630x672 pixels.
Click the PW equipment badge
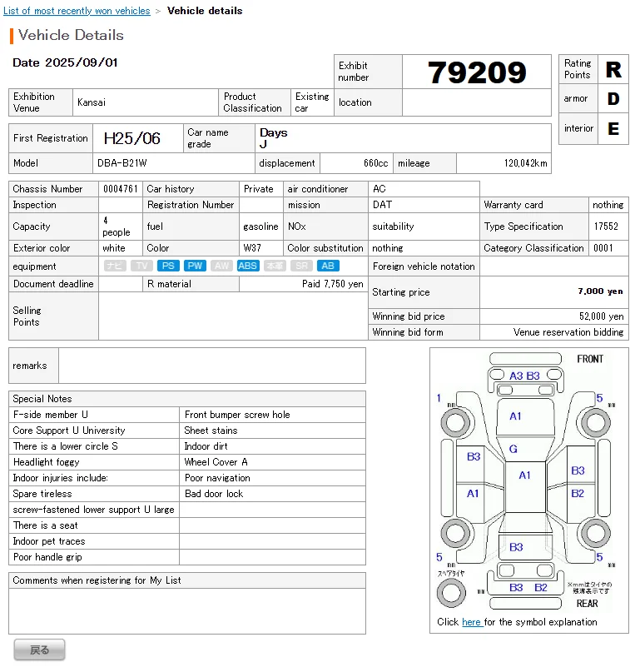pyautogui.click(x=195, y=266)
